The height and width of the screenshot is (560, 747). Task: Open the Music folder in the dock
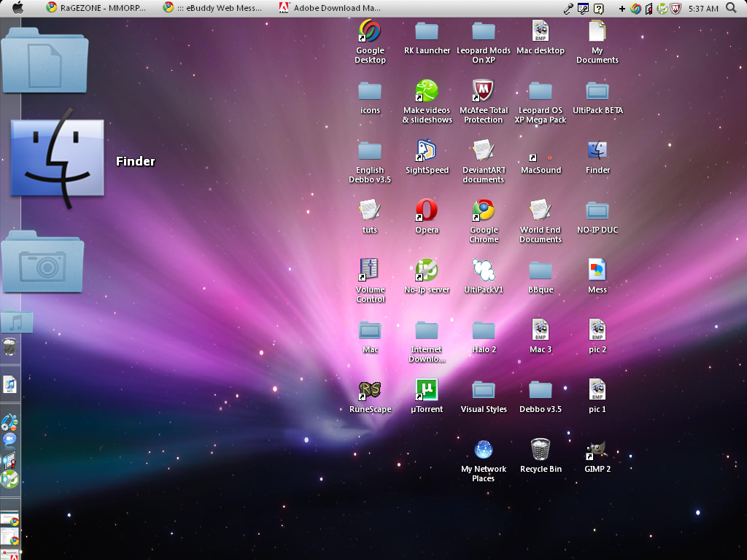(x=17, y=322)
